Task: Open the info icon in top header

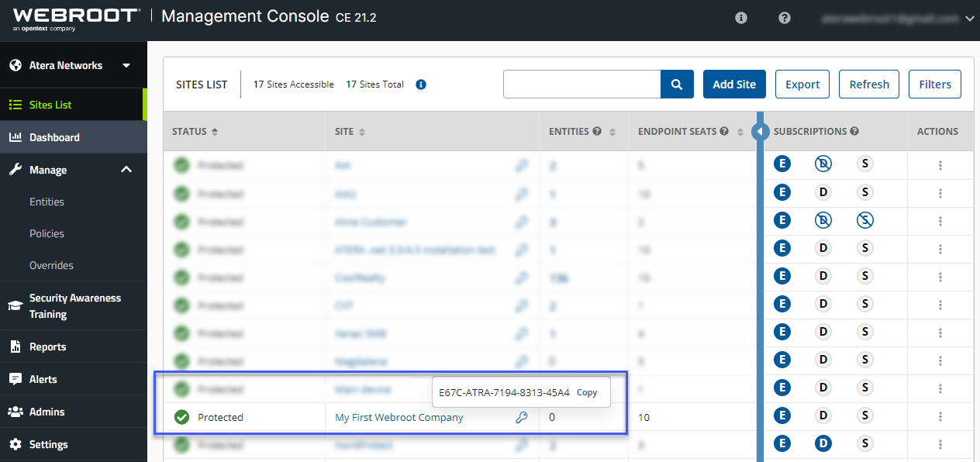Action: (x=741, y=18)
